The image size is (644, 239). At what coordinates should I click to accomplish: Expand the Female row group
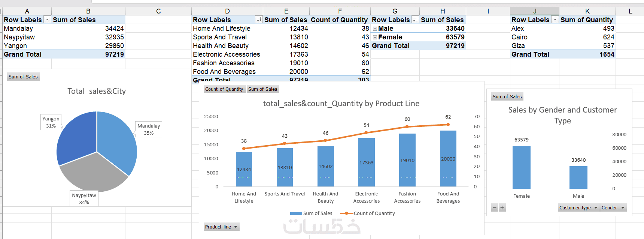(x=375, y=37)
